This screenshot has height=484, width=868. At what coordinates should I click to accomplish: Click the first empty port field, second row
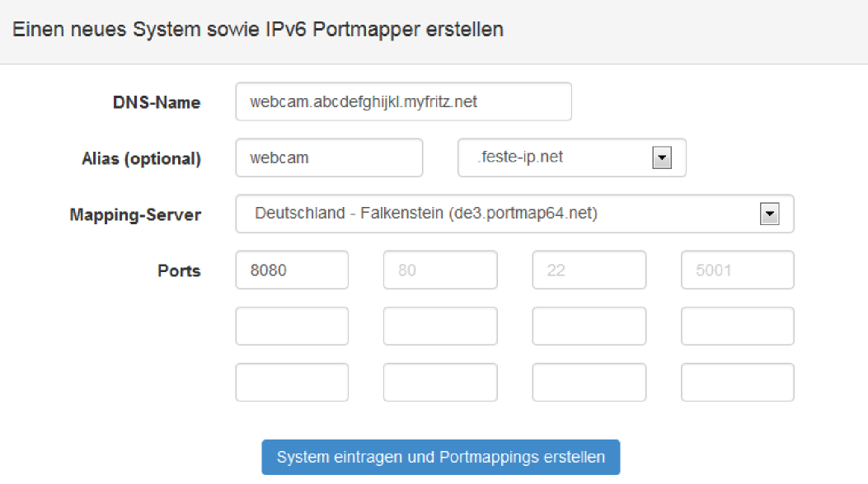pyautogui.click(x=291, y=326)
